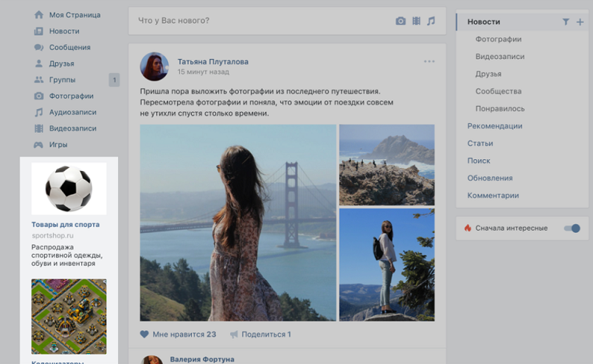Open Валерия Фортуна's profile link

point(202,360)
